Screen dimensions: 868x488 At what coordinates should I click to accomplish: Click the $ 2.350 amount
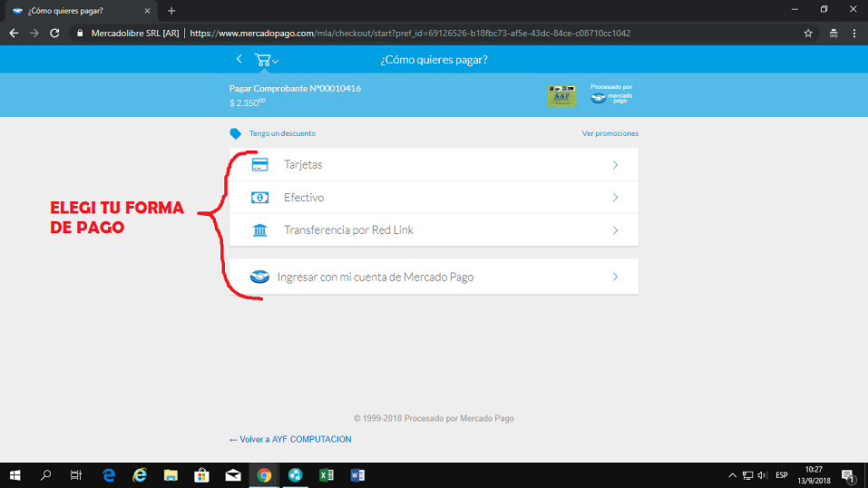pyautogui.click(x=248, y=102)
